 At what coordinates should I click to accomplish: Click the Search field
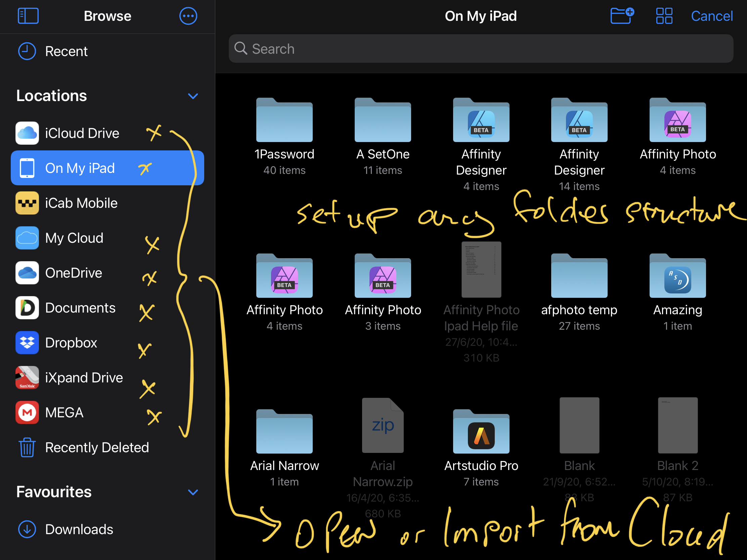click(481, 49)
